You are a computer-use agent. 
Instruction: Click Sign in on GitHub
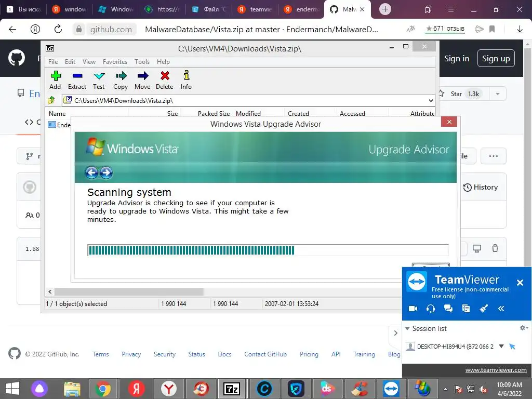coord(456,58)
